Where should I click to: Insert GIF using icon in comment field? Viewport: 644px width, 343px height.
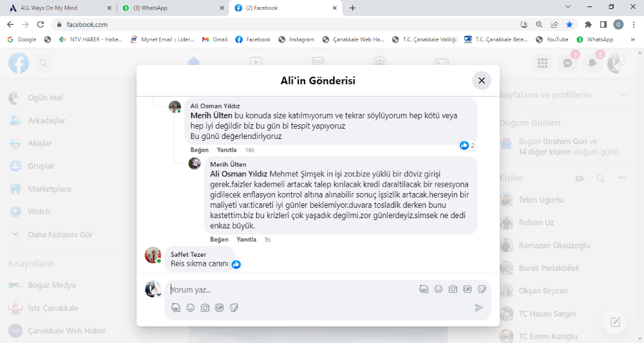tap(467, 289)
